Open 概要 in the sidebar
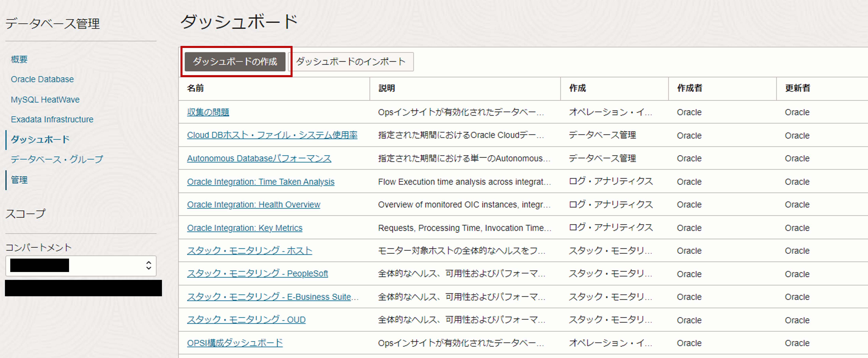Image resolution: width=868 pixels, height=358 pixels. pyautogui.click(x=19, y=60)
